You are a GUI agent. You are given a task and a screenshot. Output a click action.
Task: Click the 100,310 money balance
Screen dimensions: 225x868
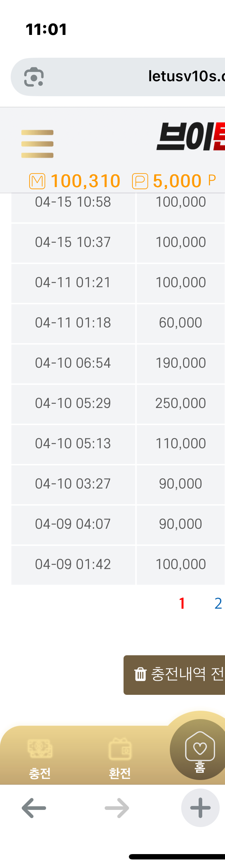[85, 181]
